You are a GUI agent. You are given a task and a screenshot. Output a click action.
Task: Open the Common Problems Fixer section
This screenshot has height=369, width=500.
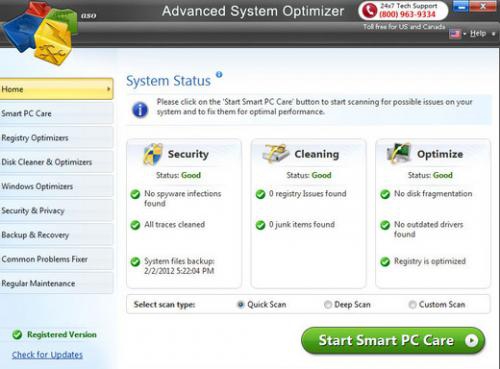click(56, 259)
